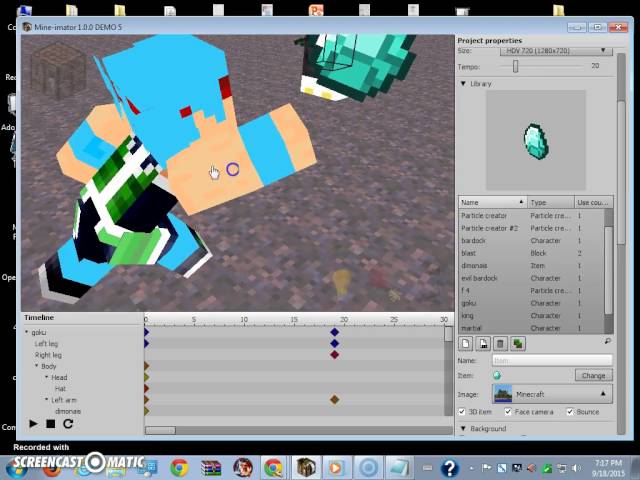Sort library by the Name column header

(492, 202)
